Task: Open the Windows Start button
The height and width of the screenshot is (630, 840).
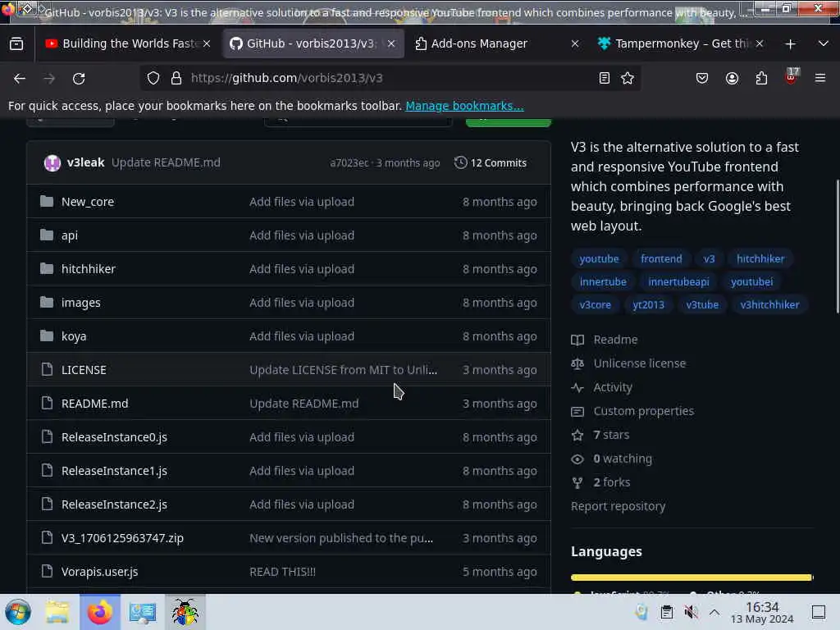Action: [x=18, y=612]
